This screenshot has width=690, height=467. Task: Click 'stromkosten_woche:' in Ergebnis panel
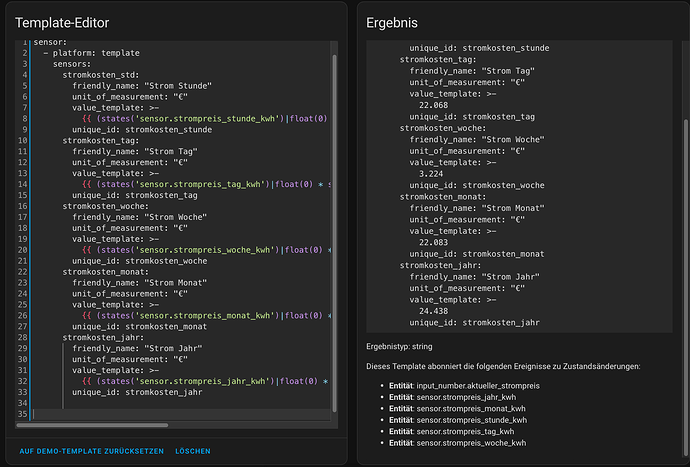coord(443,128)
